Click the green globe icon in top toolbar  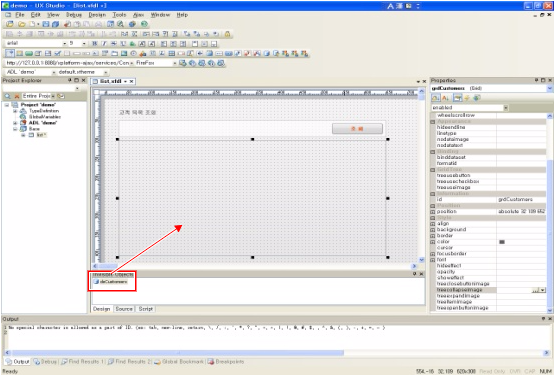point(144,24)
